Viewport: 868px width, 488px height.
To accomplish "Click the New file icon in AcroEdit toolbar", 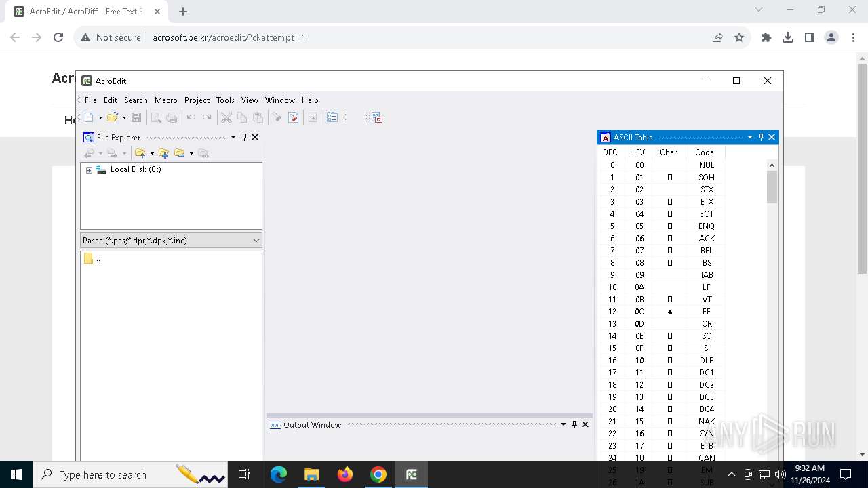I will click(89, 117).
